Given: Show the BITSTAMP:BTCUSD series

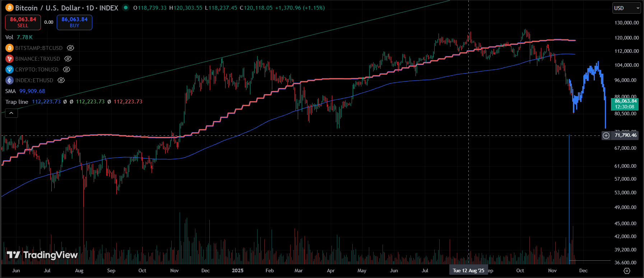Looking at the screenshot, I should pos(71,48).
